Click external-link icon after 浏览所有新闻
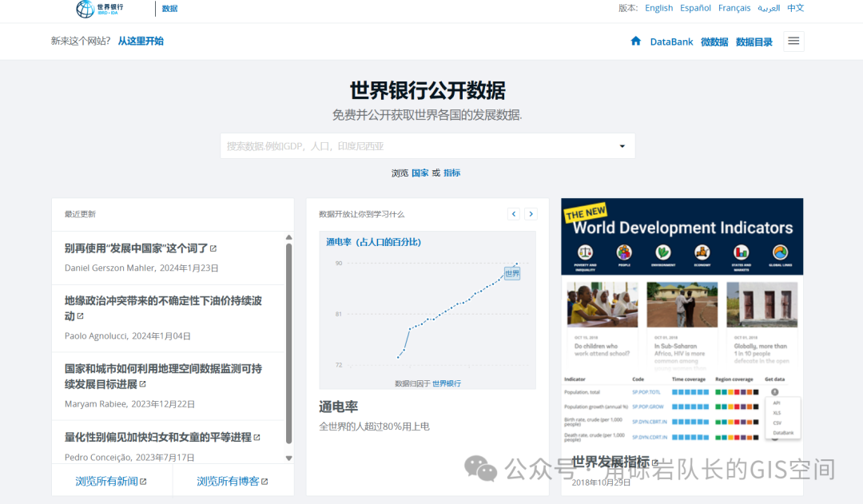Screen dimensions: 863x504 pos(143,482)
